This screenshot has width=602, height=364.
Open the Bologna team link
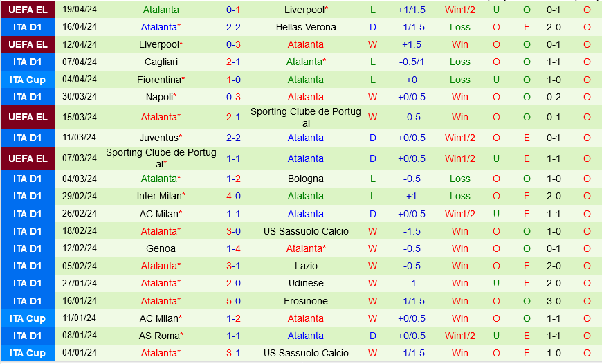coord(306,179)
